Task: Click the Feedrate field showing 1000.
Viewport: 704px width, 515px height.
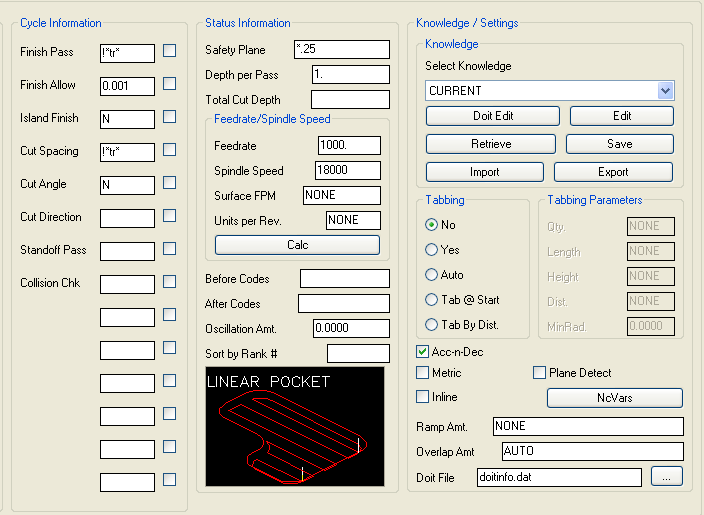Action: click(x=349, y=145)
